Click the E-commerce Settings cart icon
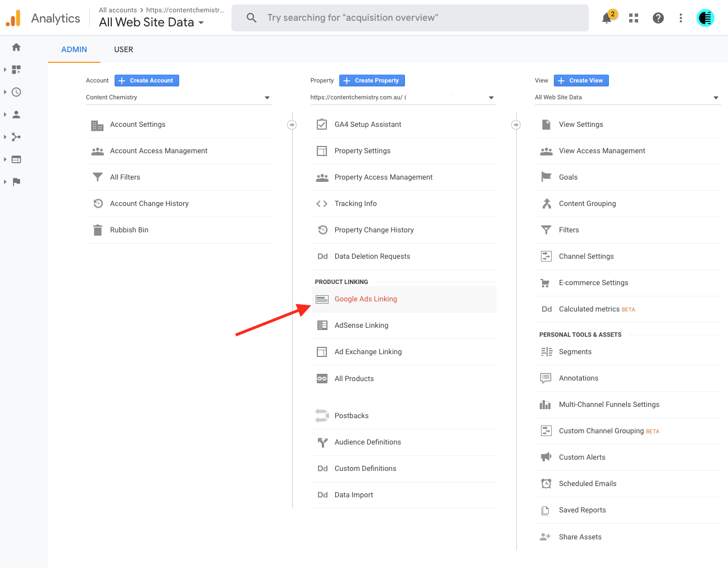 (545, 283)
